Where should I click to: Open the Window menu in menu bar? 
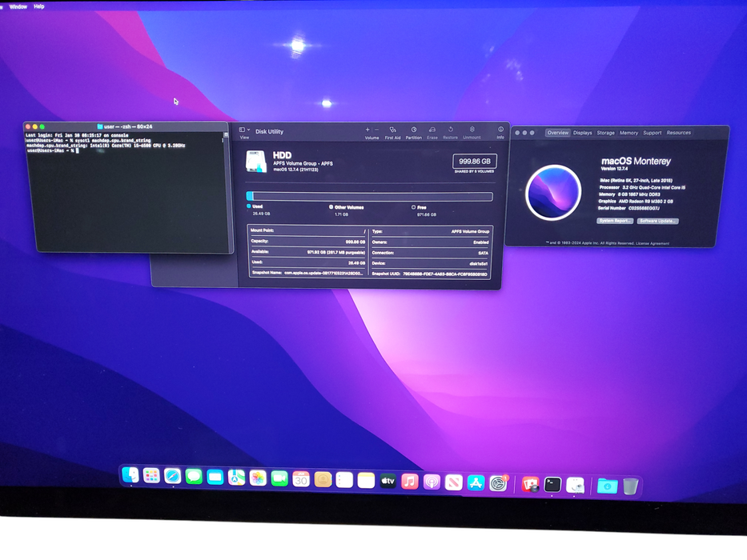18,6
